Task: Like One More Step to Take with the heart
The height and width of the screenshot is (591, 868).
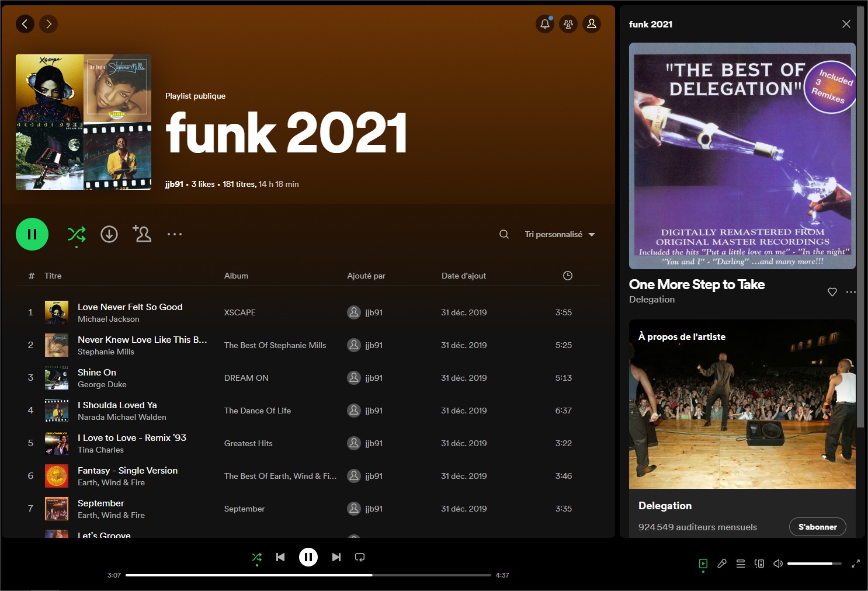Action: [832, 292]
